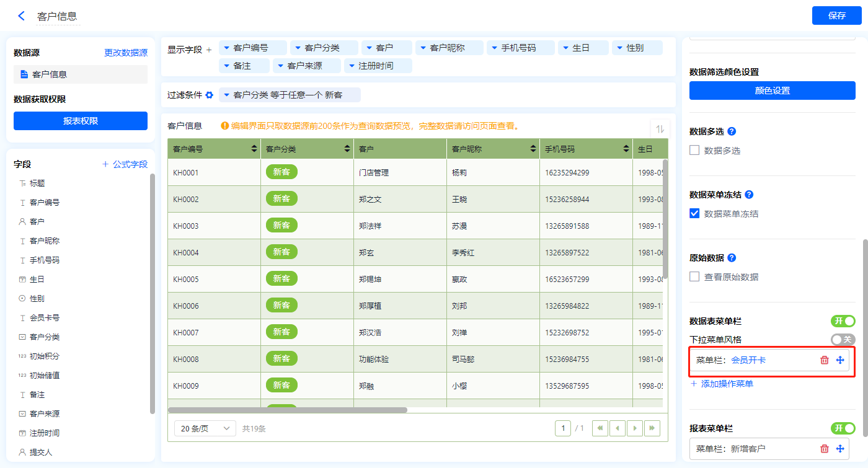Enable the 数据多选 checkbox
This screenshot has height=468, width=868.
(x=694, y=150)
